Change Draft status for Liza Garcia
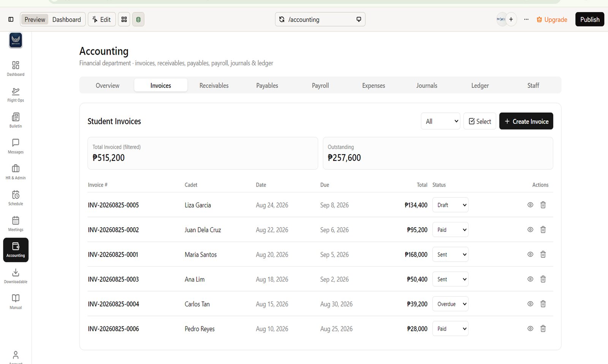 point(450,205)
